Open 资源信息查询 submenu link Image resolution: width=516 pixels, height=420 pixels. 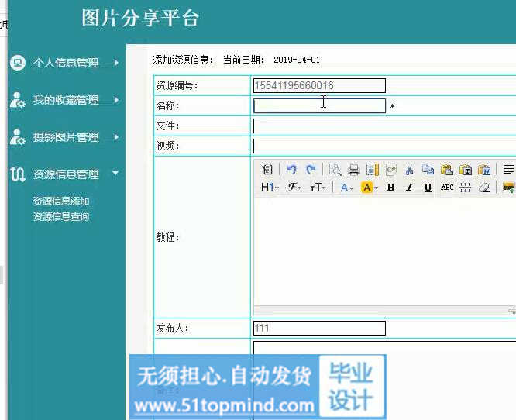coord(61,216)
